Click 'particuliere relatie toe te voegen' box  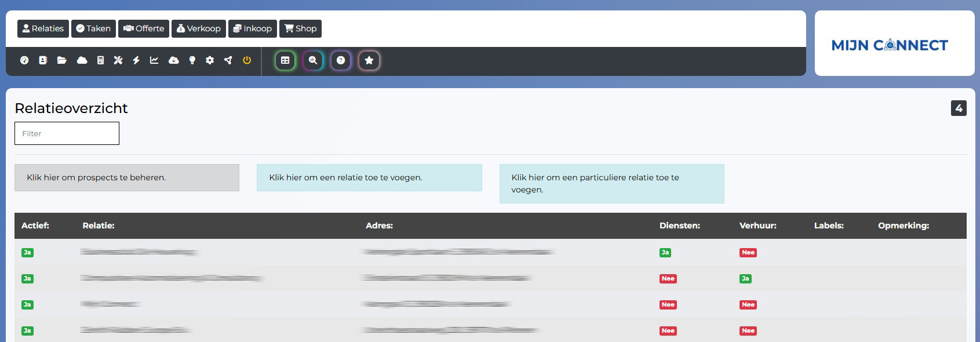pyautogui.click(x=612, y=184)
